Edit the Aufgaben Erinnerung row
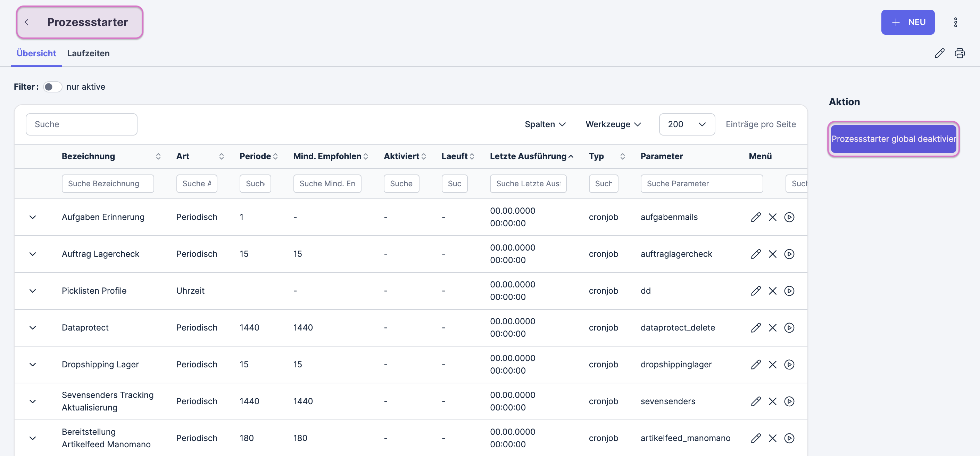This screenshot has width=980, height=456. tap(756, 217)
